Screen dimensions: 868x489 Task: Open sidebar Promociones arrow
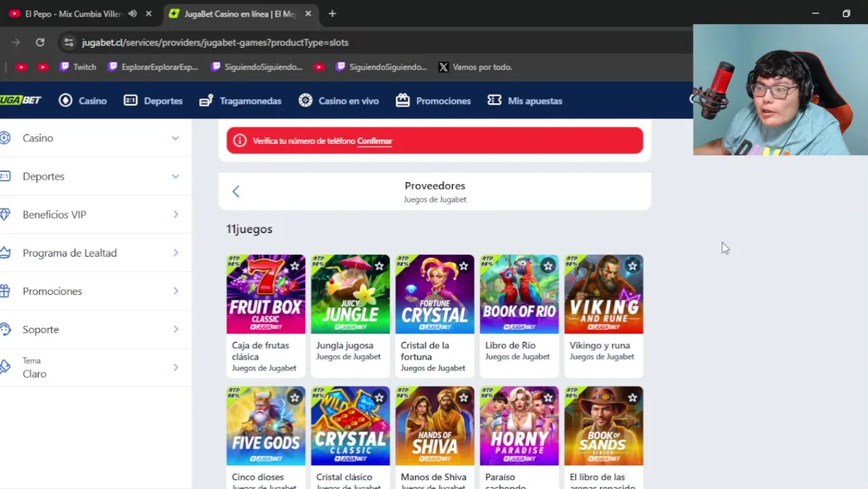coord(175,291)
